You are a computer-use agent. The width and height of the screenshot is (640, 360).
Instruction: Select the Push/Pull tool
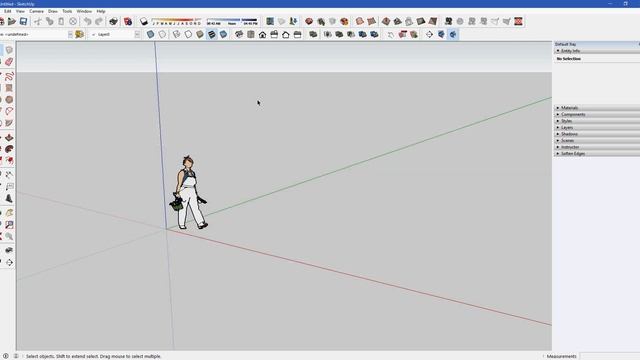point(9,137)
